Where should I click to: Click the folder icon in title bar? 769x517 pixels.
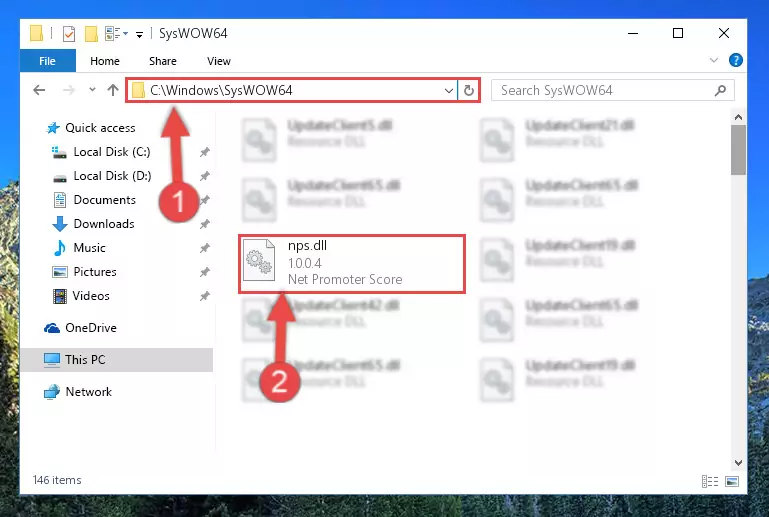click(x=36, y=33)
